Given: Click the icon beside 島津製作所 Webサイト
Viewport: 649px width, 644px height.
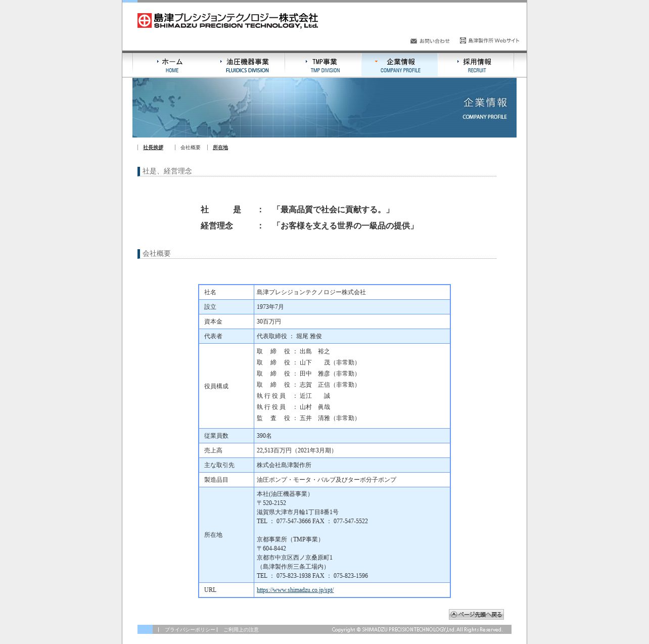Looking at the screenshot, I should [463, 40].
